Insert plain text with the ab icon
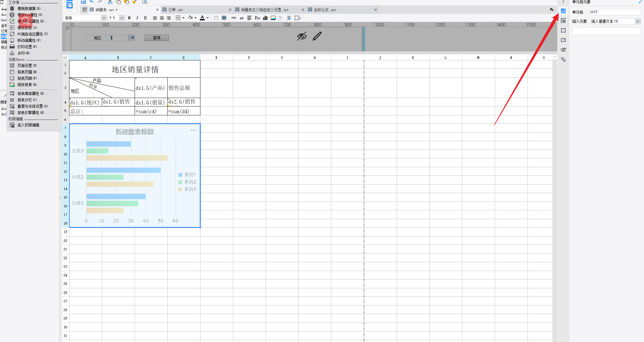 pyautogui.click(x=242, y=18)
